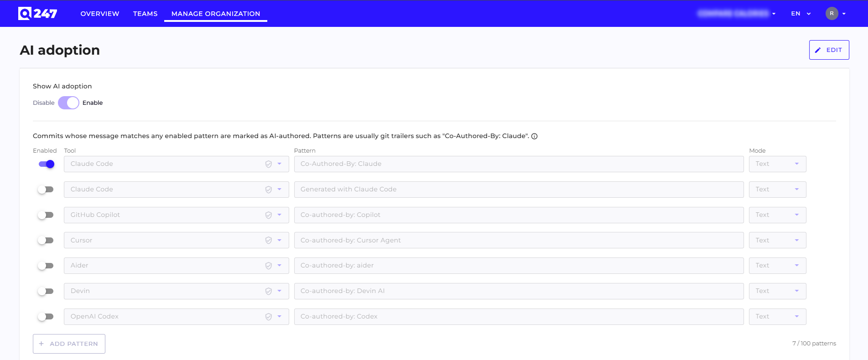Open Mode dropdown in Codex row

(x=777, y=317)
